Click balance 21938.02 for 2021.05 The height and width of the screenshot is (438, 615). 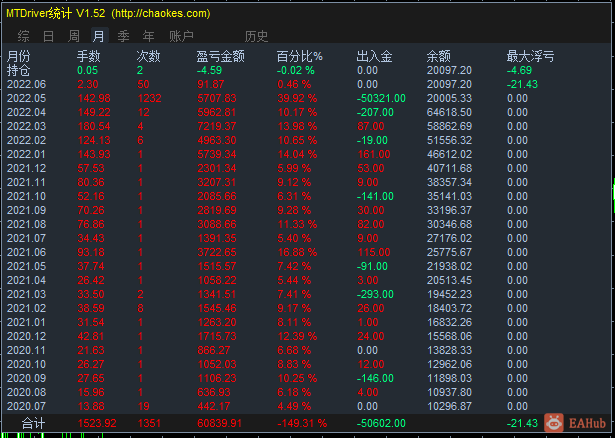[449, 267]
